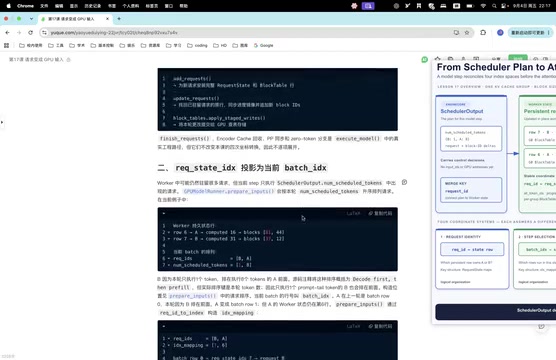The height and width of the screenshot is (360, 556).
Task: Open the Google bookmark
Action: coord(263,45)
